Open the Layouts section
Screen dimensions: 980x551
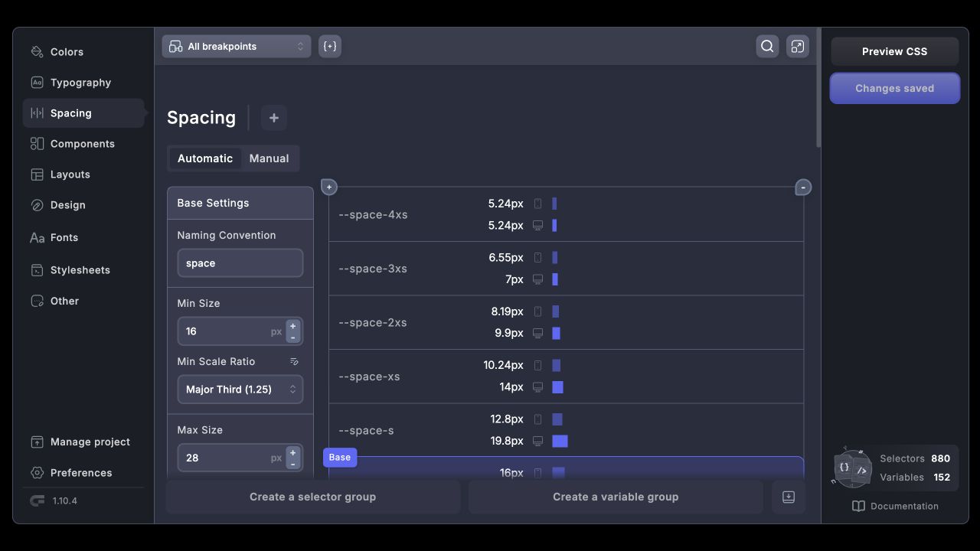83,174
